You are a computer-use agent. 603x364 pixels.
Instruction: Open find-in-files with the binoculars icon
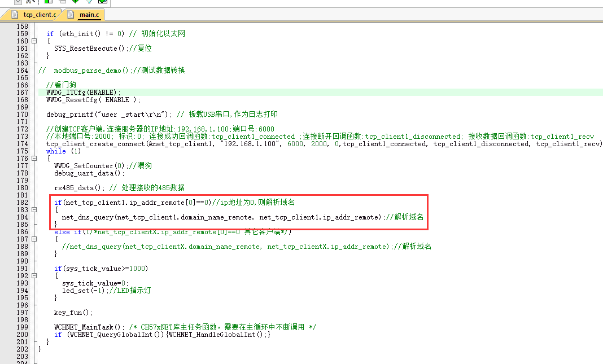click(28, 2)
